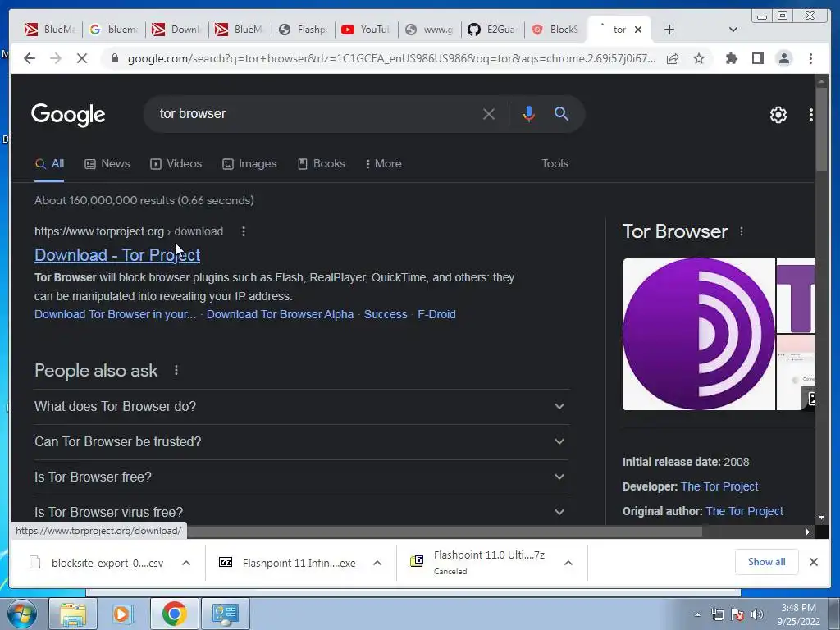Image resolution: width=840 pixels, height=630 pixels.
Task: Open the volume speaker tray icon
Action: coord(757,614)
